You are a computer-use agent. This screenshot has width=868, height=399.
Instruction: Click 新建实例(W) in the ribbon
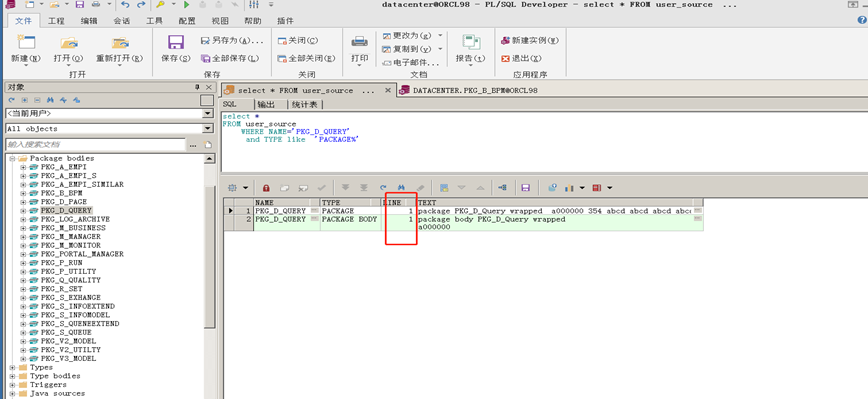[530, 40]
